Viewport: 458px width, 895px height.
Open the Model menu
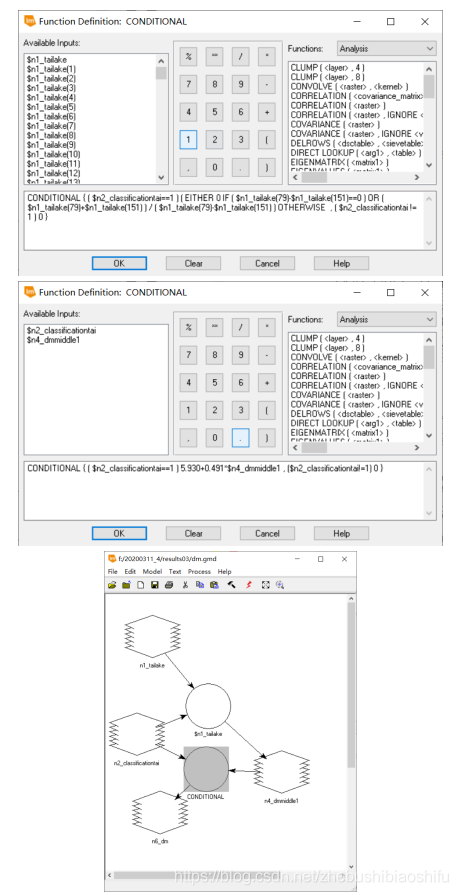(x=152, y=571)
